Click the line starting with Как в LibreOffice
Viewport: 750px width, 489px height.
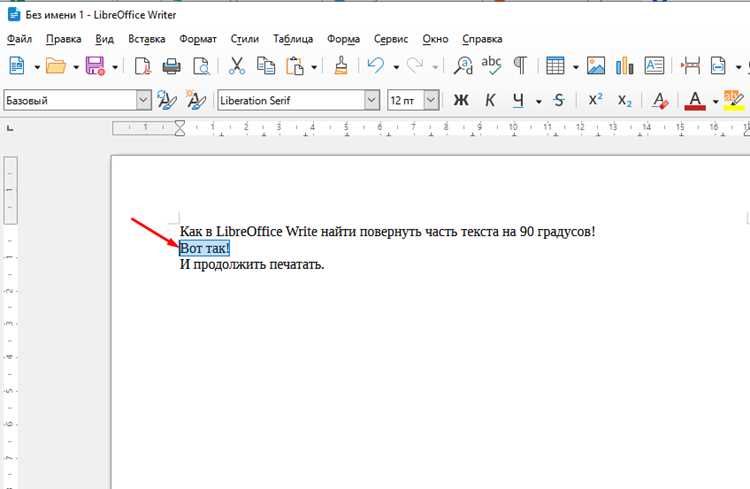pos(387,232)
